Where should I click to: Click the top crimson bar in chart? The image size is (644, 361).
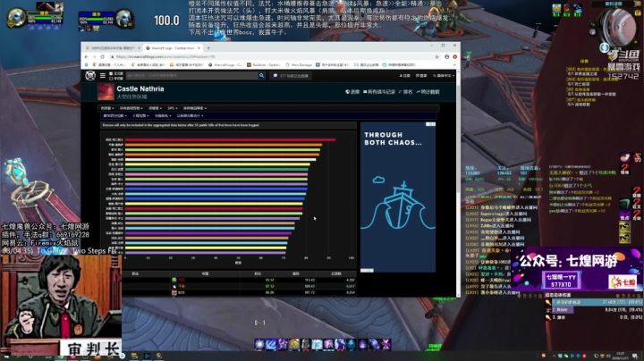pos(230,140)
